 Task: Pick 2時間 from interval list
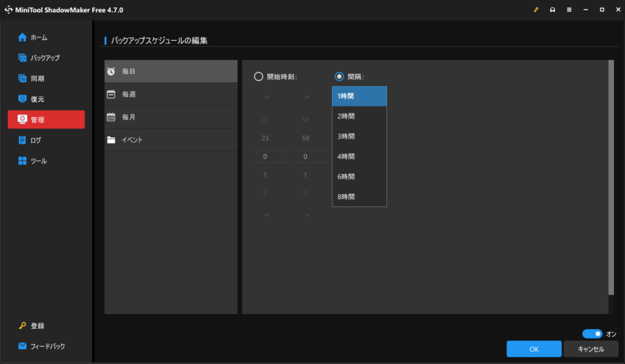359,116
